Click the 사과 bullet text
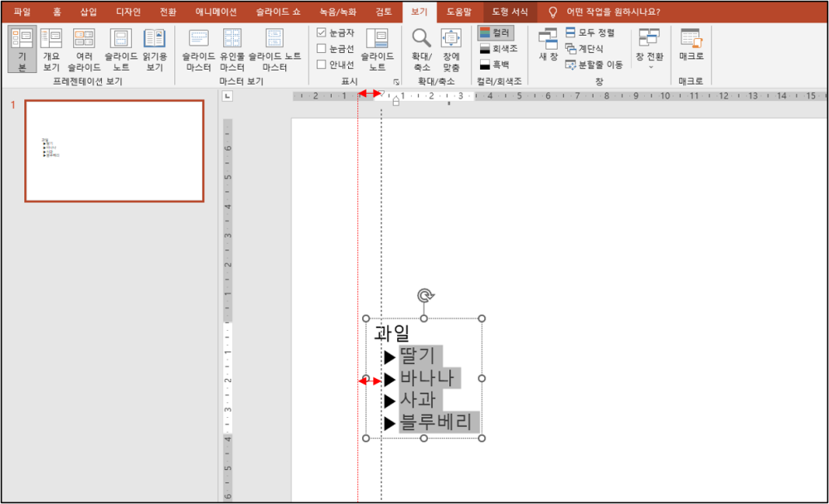This screenshot has height=504, width=829. [x=418, y=400]
